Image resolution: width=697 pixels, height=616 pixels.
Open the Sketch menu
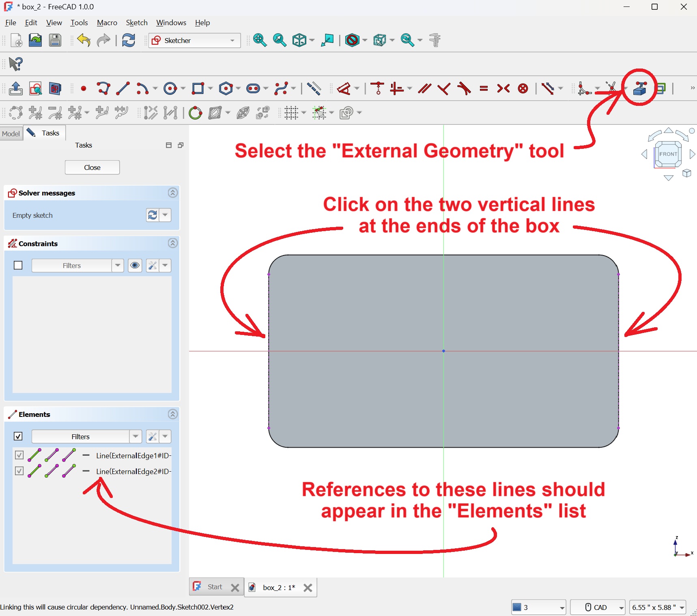pyautogui.click(x=136, y=23)
